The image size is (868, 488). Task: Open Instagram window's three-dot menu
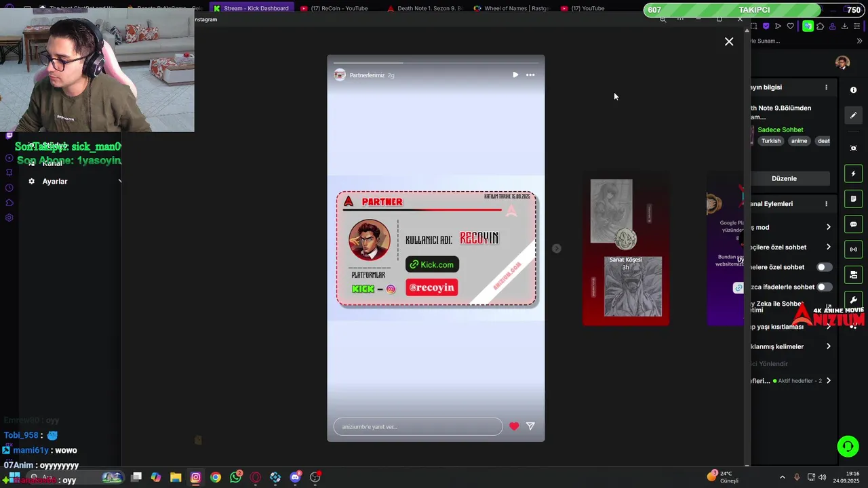point(680,19)
